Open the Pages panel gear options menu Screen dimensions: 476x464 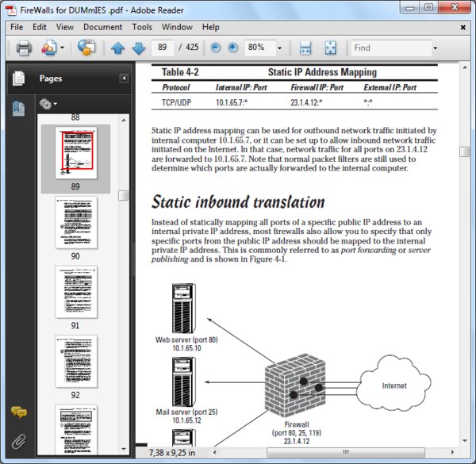[x=48, y=104]
